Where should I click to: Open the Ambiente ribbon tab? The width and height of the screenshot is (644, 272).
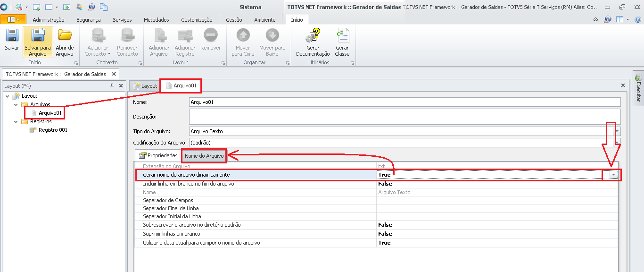click(265, 20)
